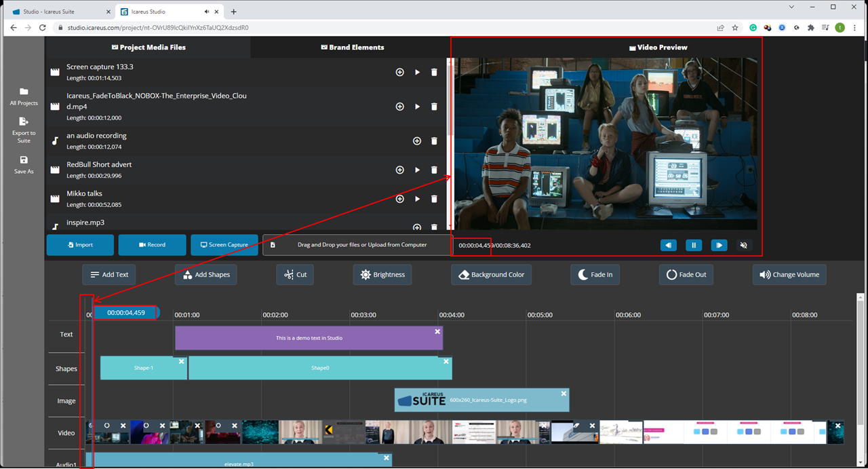Add RedBull Short advert to timeline
Screen dimensions: 868x469
(400, 170)
